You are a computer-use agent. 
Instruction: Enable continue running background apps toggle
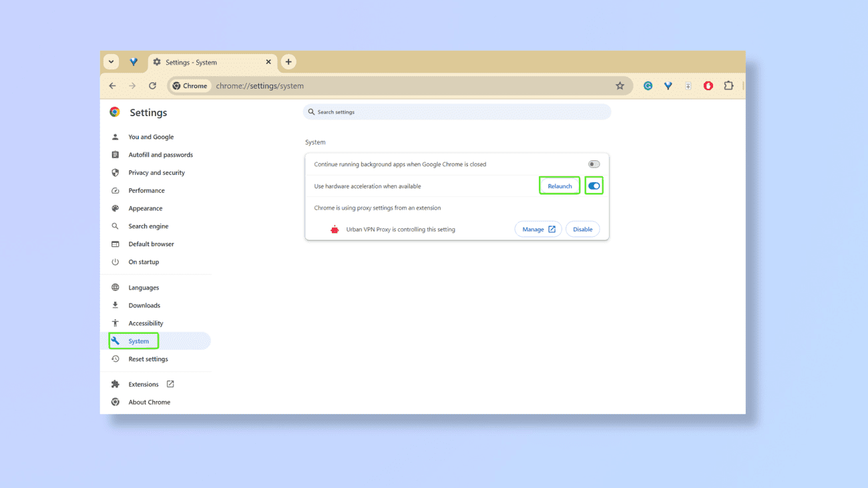point(594,164)
